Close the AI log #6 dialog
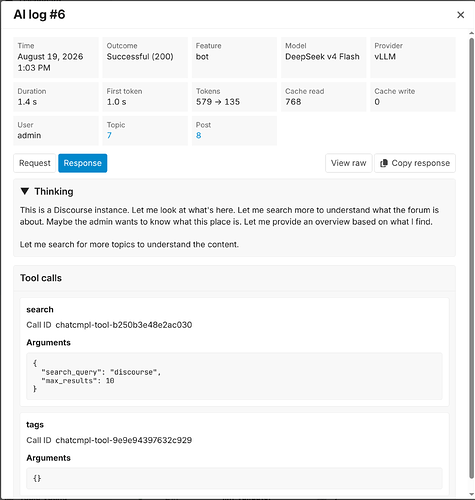The width and height of the screenshot is (475, 500). coord(460,15)
